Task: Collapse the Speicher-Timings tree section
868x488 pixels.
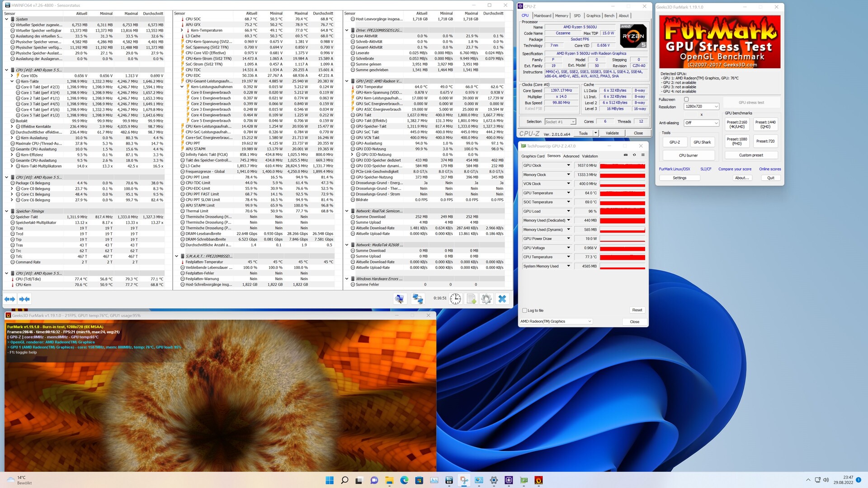Action: 6,211
